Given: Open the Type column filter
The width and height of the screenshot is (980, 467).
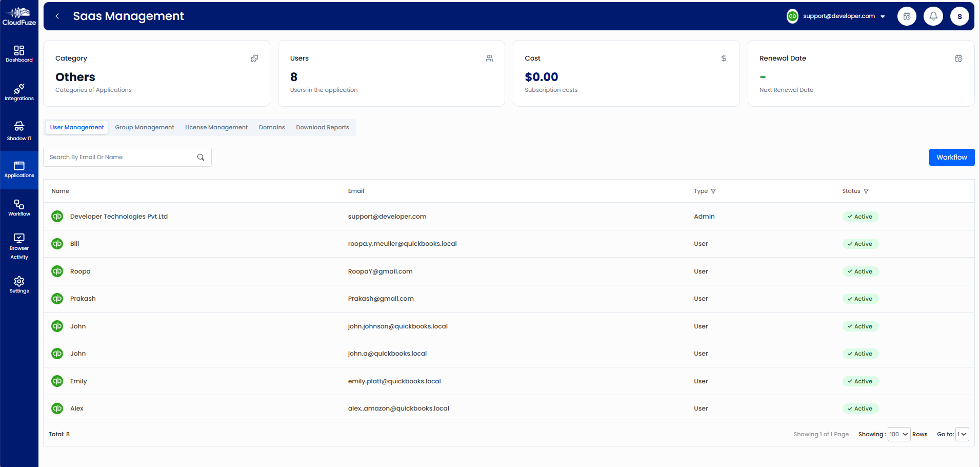Looking at the screenshot, I should [x=714, y=191].
